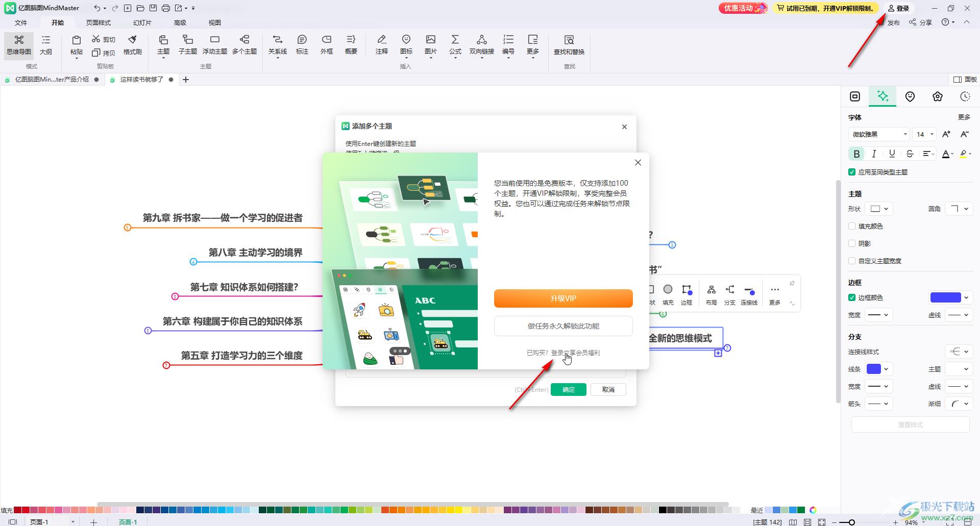Image resolution: width=980 pixels, height=526 pixels.
Task: Toggle underline formatting in font panel
Action: coord(892,154)
